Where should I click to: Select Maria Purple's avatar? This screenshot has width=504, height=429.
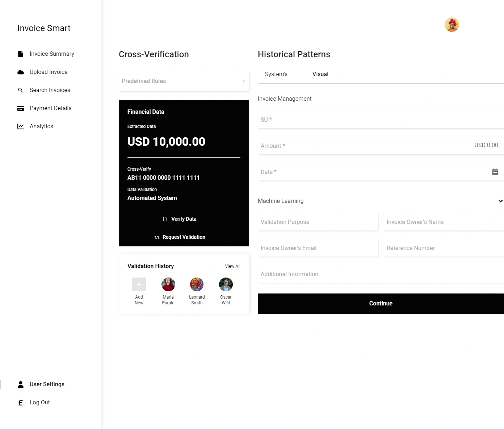click(x=168, y=284)
